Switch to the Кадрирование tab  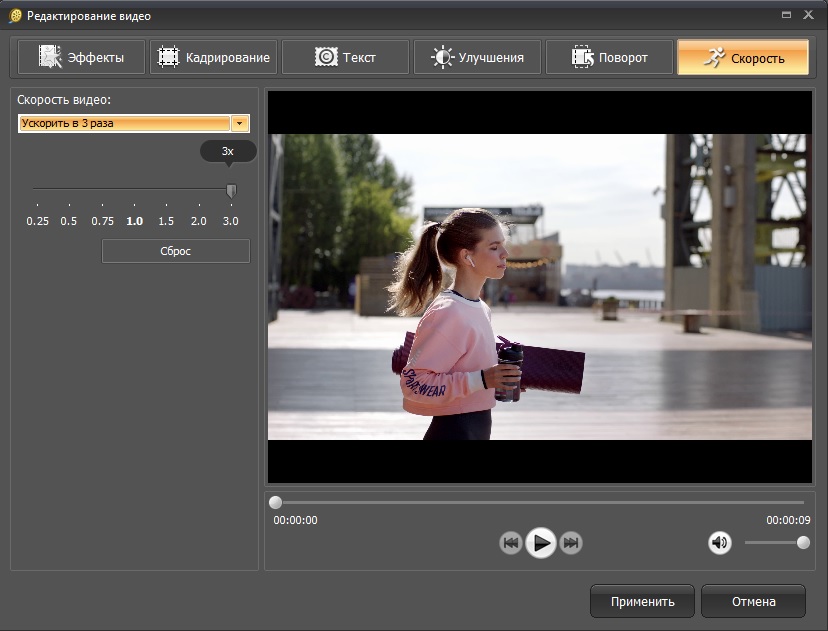[214, 57]
